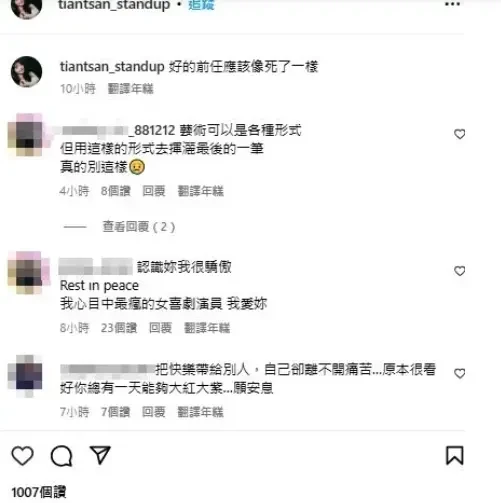
Task: Open 8個讚 likes on first comment
Action: coord(116,191)
